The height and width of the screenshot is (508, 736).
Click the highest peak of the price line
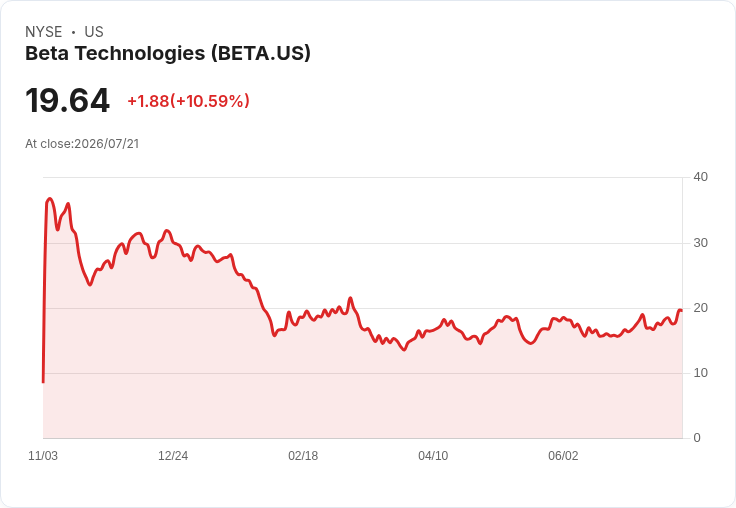pos(50,199)
